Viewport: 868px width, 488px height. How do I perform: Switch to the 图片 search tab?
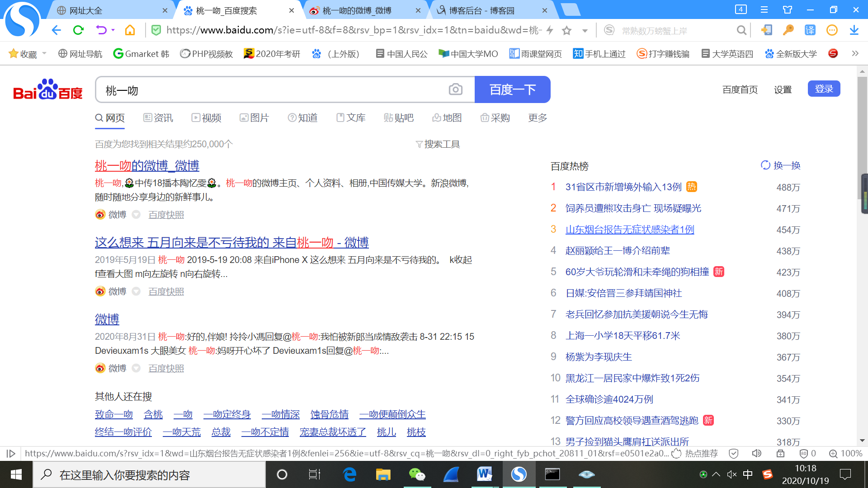point(254,118)
